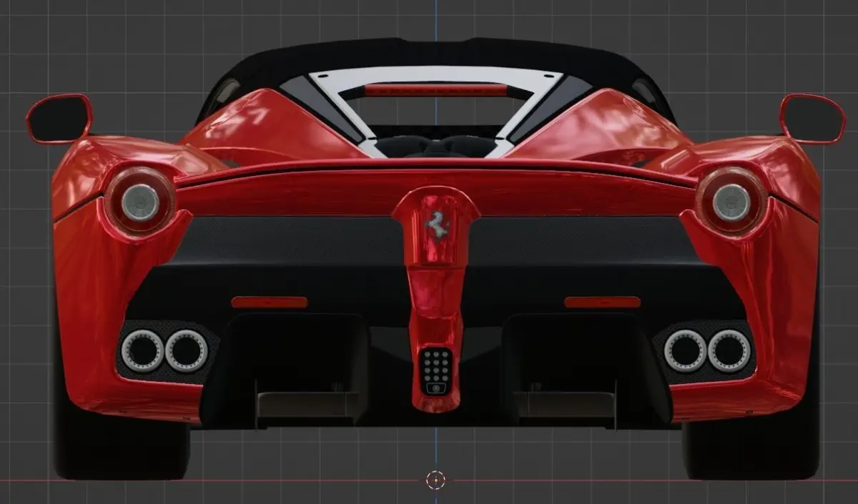Viewport: 858px width, 504px height.
Task: Click the 3D cursor at the origin
Action: tap(435, 480)
